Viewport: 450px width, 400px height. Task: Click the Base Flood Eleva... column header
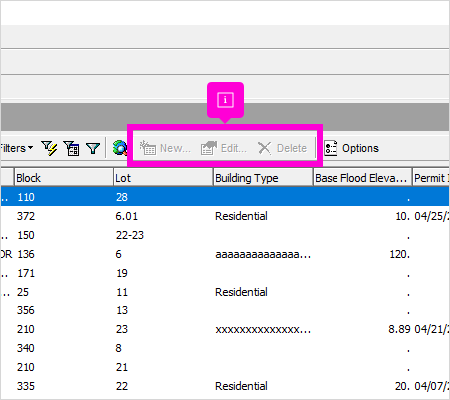pyautogui.click(x=362, y=178)
